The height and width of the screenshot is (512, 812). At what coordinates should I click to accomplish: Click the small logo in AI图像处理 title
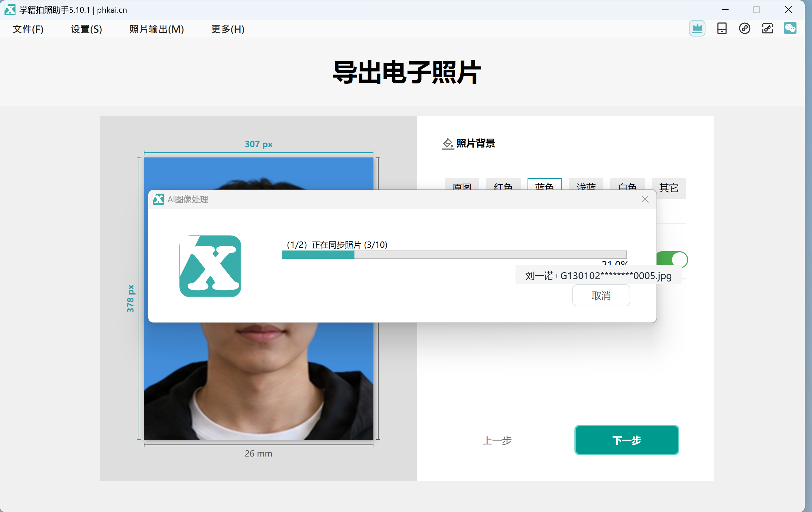158,199
